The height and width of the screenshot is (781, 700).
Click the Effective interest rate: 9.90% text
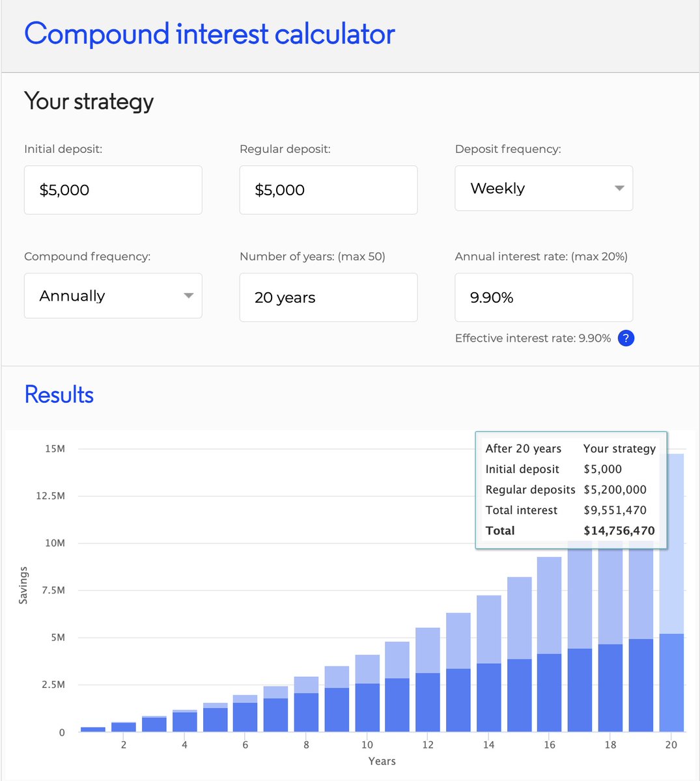(533, 338)
